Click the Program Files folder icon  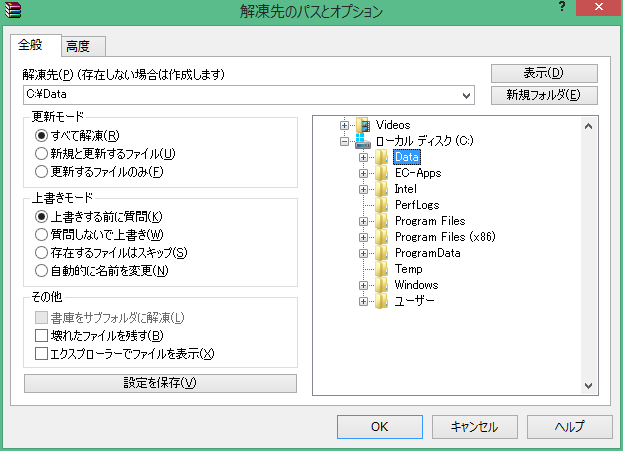(382, 221)
